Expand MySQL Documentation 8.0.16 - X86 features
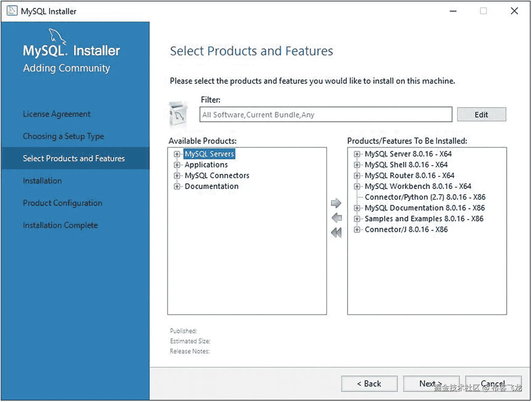Image resolution: width=532 pixels, height=402 pixels. tap(357, 208)
